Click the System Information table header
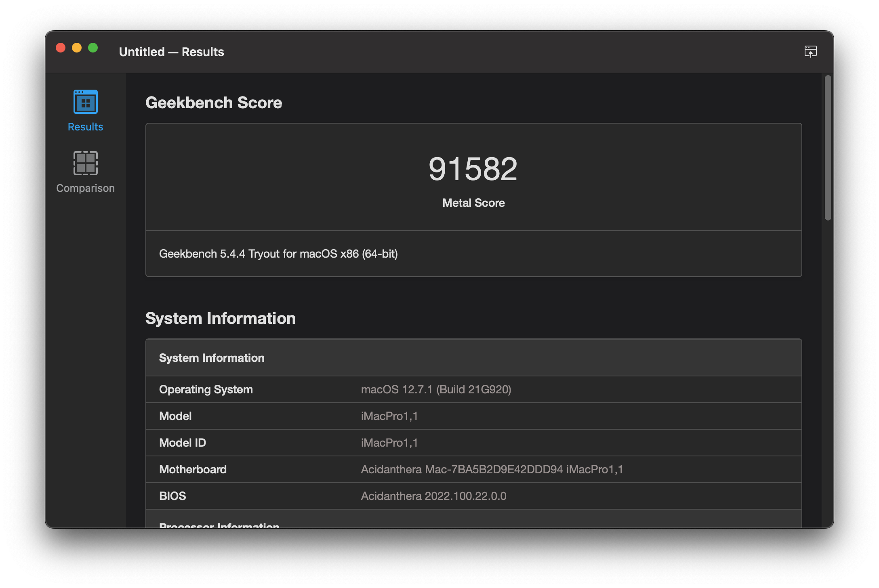Screen dimensions: 879x588 [x=212, y=358]
